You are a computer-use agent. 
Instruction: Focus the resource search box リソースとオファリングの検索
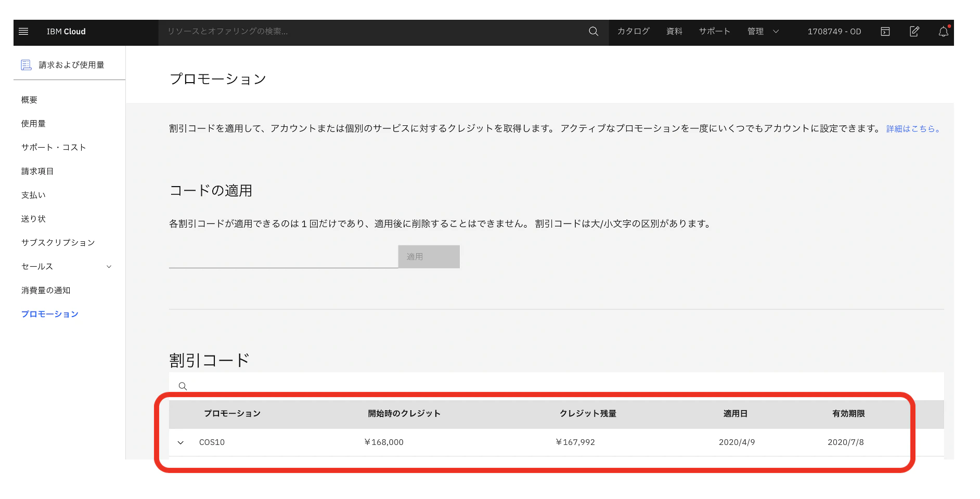[x=373, y=32]
